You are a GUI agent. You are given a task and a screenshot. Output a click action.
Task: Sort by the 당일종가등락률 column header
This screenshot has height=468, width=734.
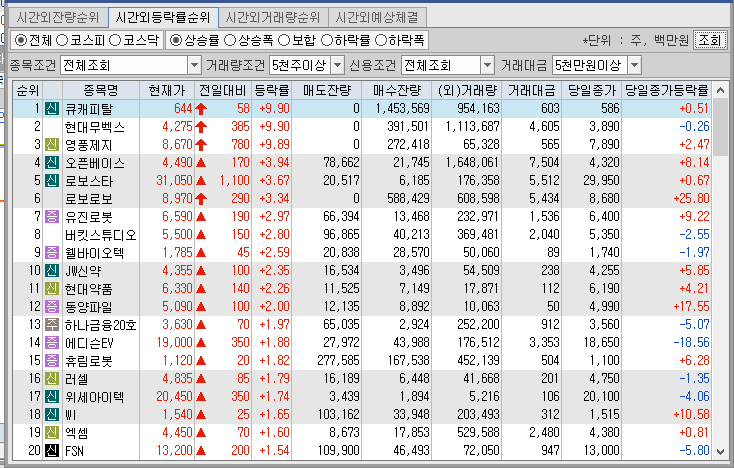[667, 90]
